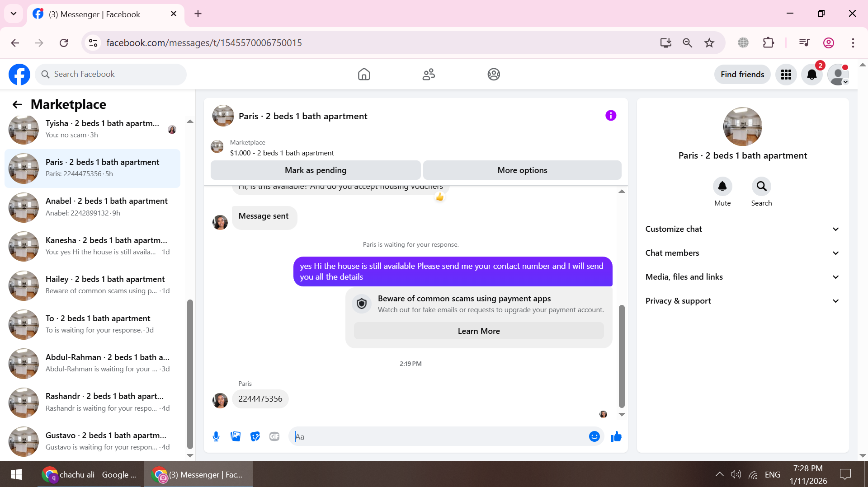Open the Anabel apartment conversation
This screenshot has height=487, width=868.
[x=93, y=207]
